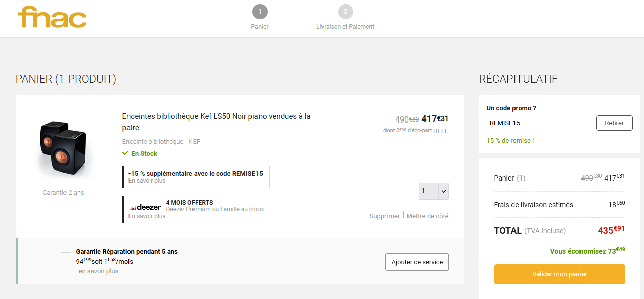Viewport: 644px width, 299px height.
Task: Click Valider mon panier button
Action: click(559, 274)
